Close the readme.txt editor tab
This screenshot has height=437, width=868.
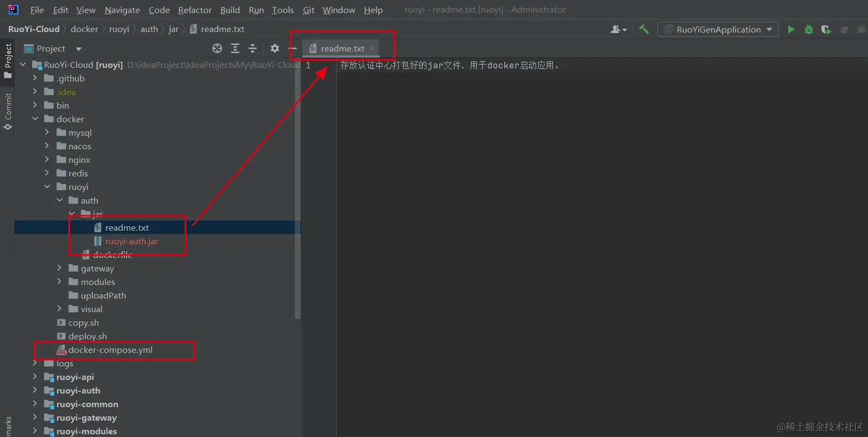[x=372, y=48]
